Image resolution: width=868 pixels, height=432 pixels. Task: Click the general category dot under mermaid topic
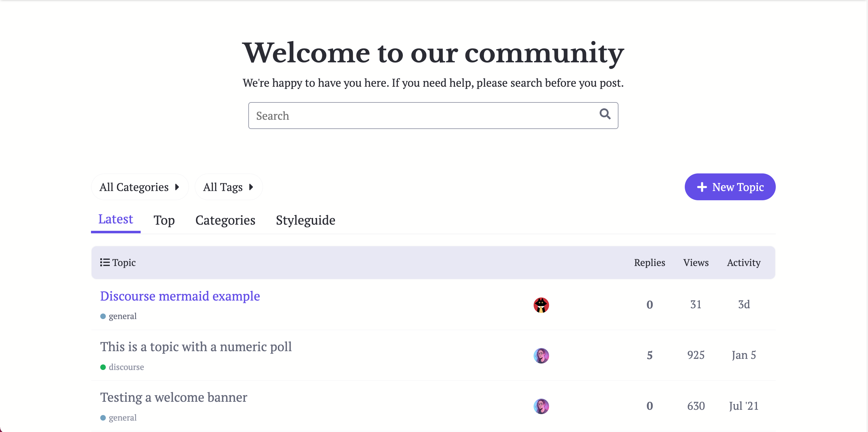tap(103, 316)
